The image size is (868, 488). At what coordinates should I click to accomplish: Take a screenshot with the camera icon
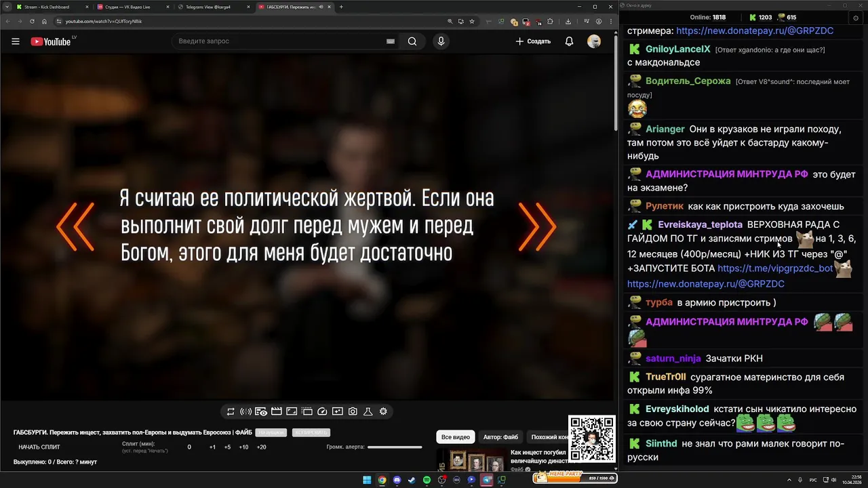pos(353,411)
